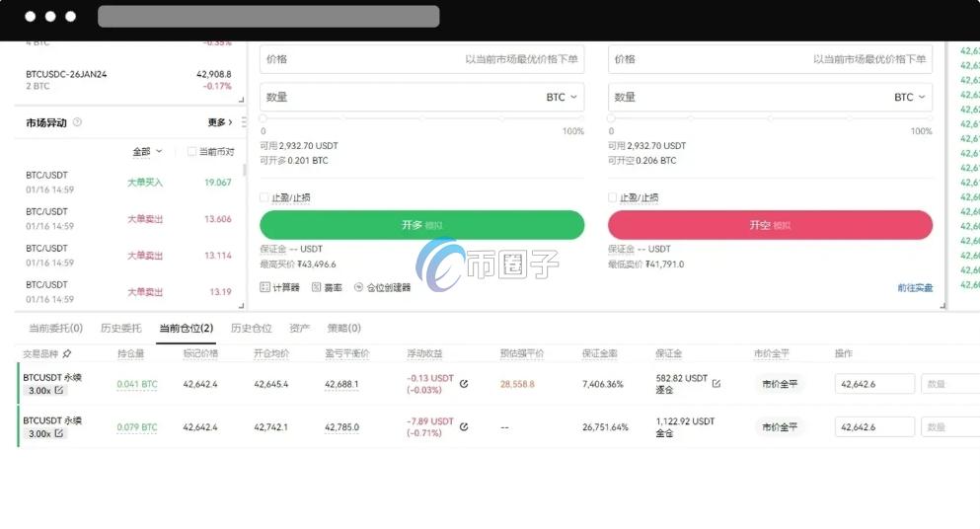Click the 大单卖出 13.606 market movement row
Viewport: 980px width, 529px height.
click(x=128, y=219)
